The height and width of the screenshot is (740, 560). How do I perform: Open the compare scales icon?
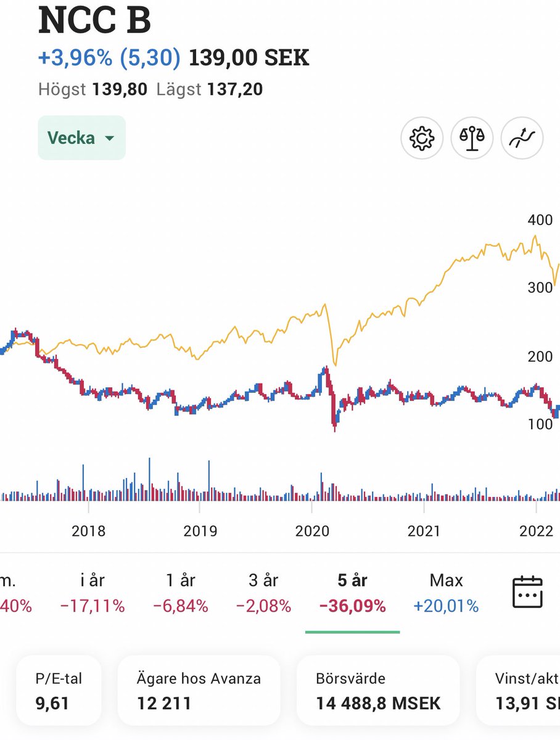472,138
